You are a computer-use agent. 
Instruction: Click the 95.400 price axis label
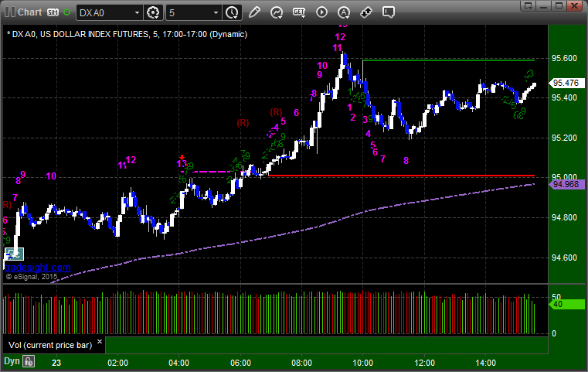(x=564, y=97)
